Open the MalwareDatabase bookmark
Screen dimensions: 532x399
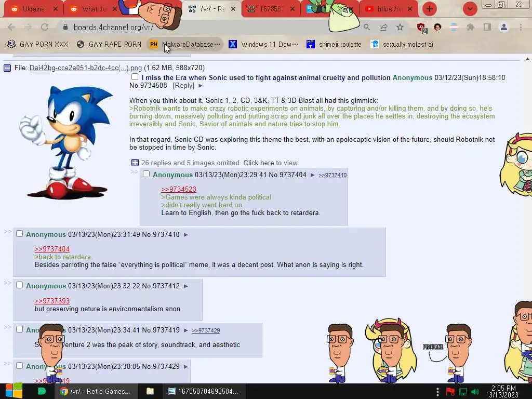click(x=185, y=44)
